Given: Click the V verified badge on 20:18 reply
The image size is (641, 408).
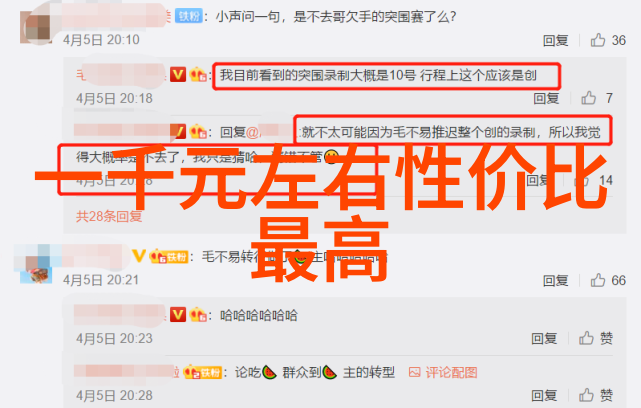Looking at the screenshot, I should pyautogui.click(x=178, y=75).
